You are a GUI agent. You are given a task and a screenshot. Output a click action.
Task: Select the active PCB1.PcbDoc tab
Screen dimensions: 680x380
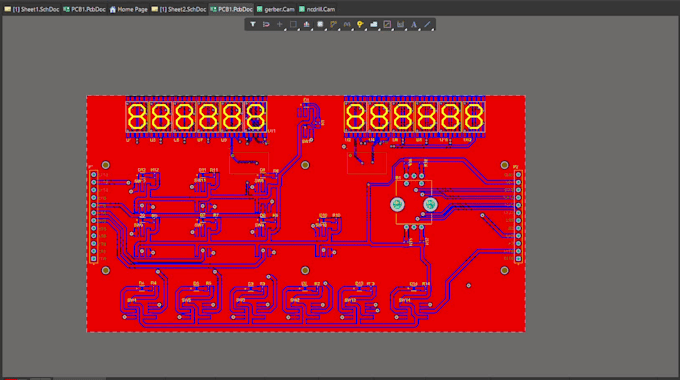pos(231,9)
